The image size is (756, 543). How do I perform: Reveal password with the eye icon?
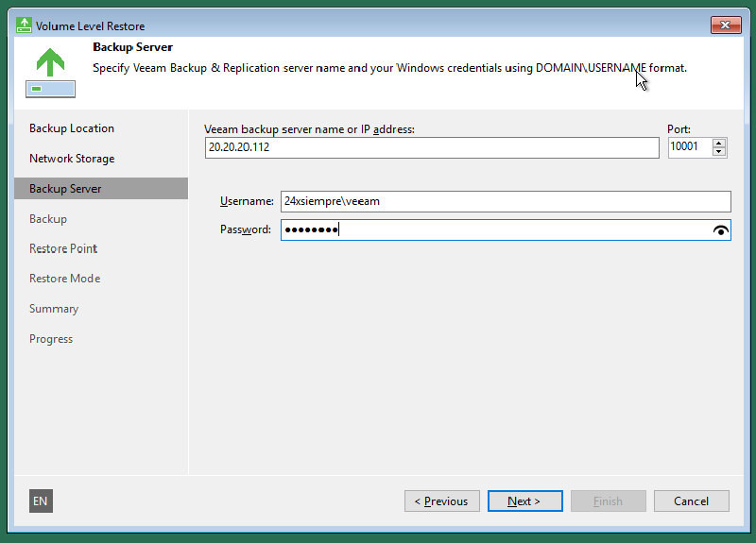pyautogui.click(x=720, y=230)
